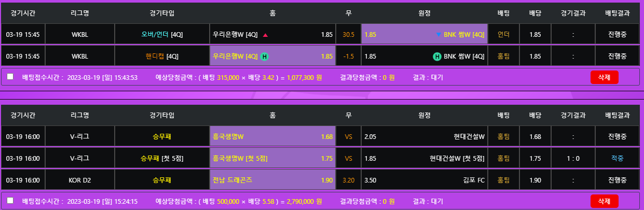Click the blue down-arrow beside BNK 썸W [4Q]
The width and height of the screenshot is (644, 210).
pos(439,35)
